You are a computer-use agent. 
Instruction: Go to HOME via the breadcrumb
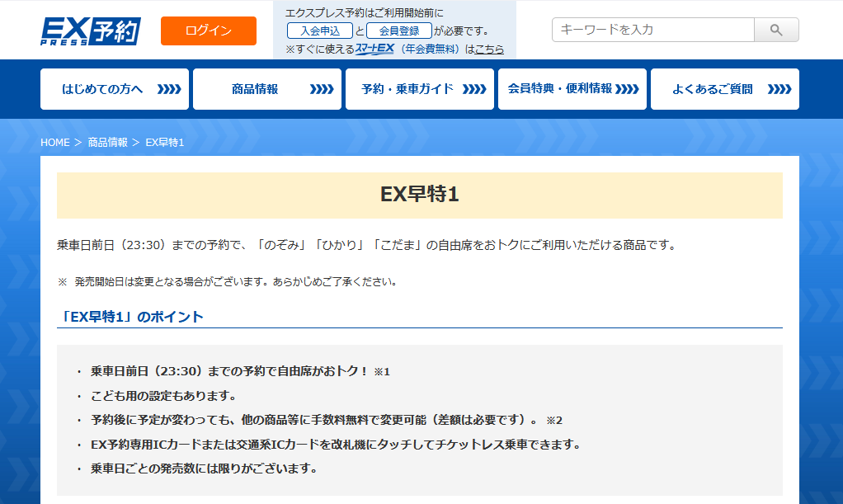coord(55,143)
